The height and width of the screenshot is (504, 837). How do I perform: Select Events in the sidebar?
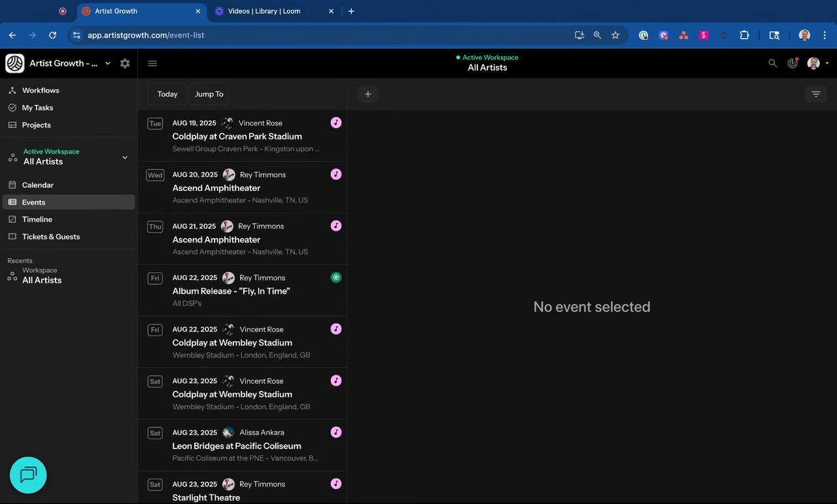pyautogui.click(x=69, y=202)
